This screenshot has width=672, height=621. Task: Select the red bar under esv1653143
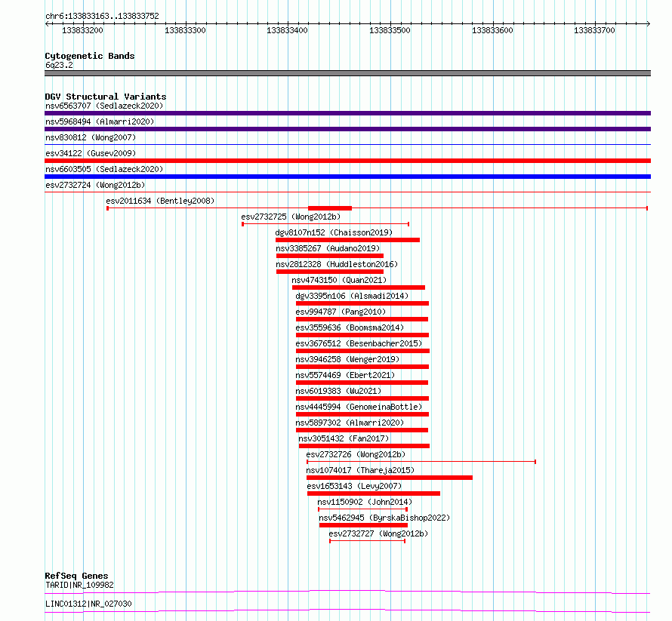pos(374,493)
